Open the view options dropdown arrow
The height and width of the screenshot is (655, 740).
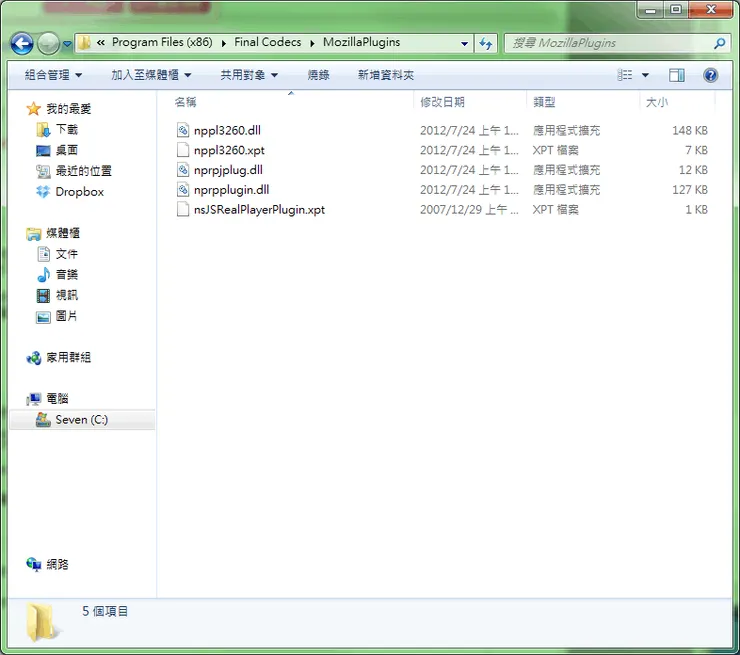pos(645,75)
